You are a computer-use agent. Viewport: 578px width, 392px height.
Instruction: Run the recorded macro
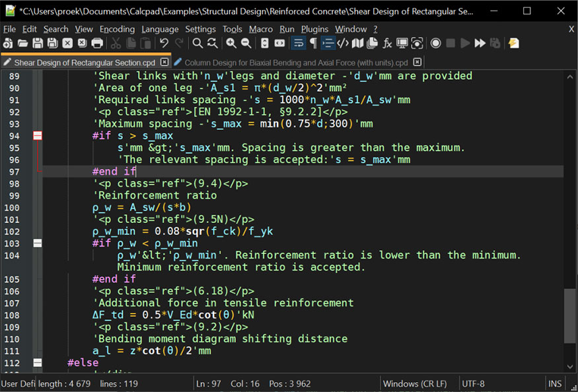click(x=466, y=43)
